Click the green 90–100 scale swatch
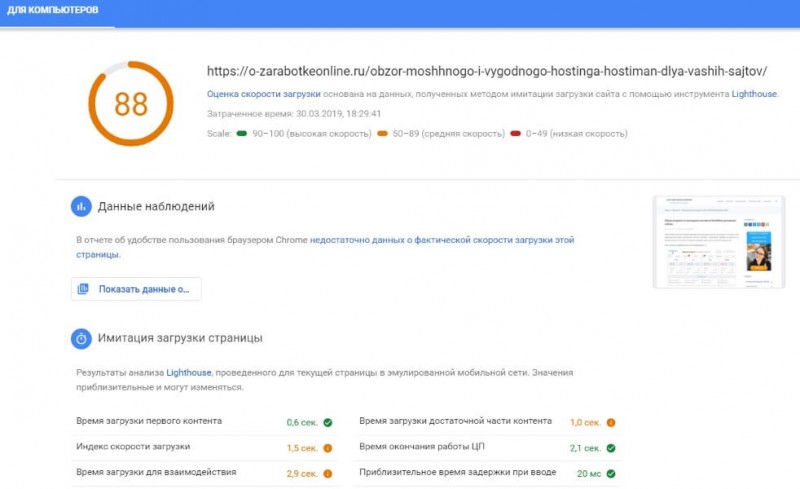 click(x=242, y=134)
